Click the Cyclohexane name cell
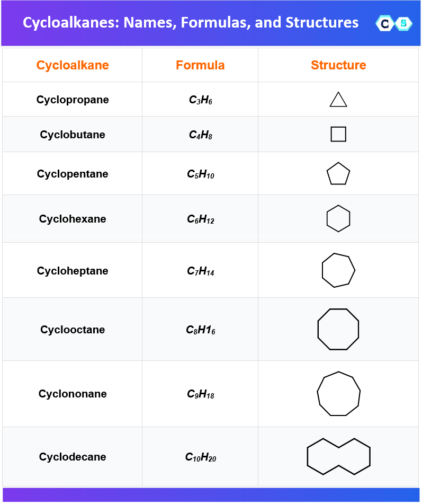This screenshot has width=422, height=504. 73,219
